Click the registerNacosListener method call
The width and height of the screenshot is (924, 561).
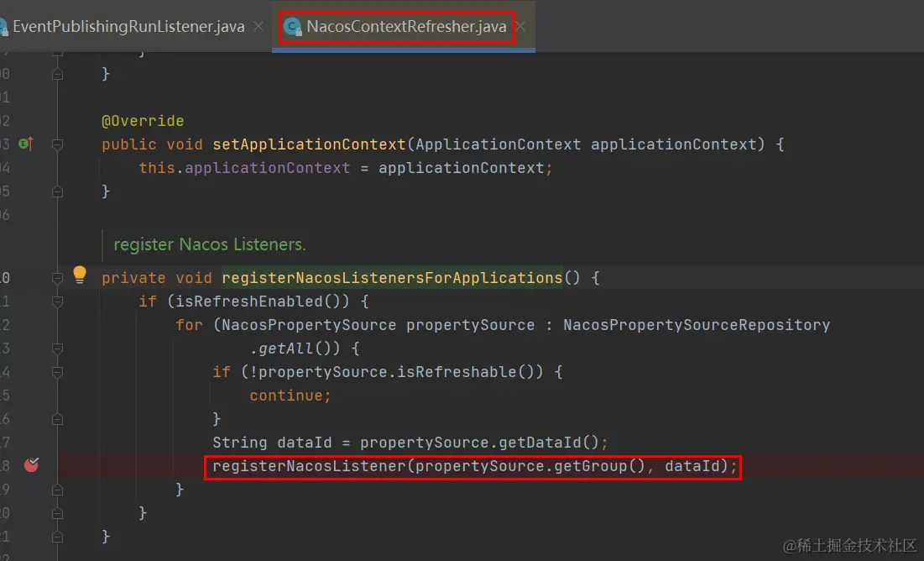310,466
